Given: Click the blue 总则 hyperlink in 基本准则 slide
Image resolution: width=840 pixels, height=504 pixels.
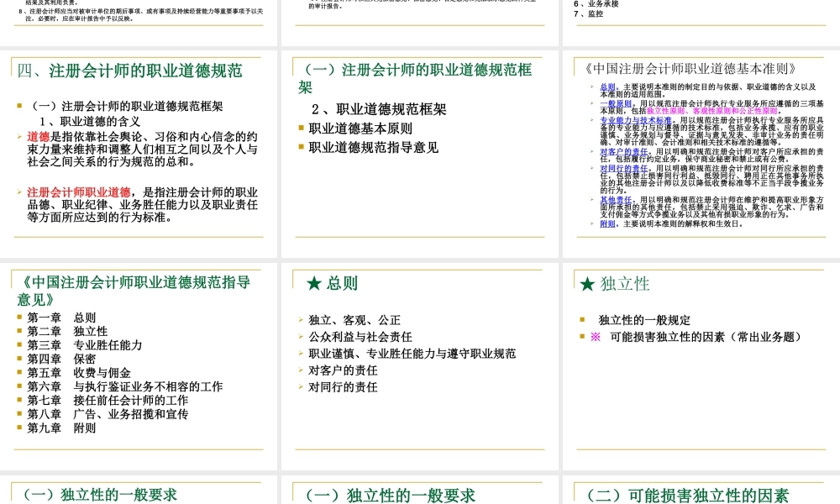Looking at the screenshot, I should (607, 87).
